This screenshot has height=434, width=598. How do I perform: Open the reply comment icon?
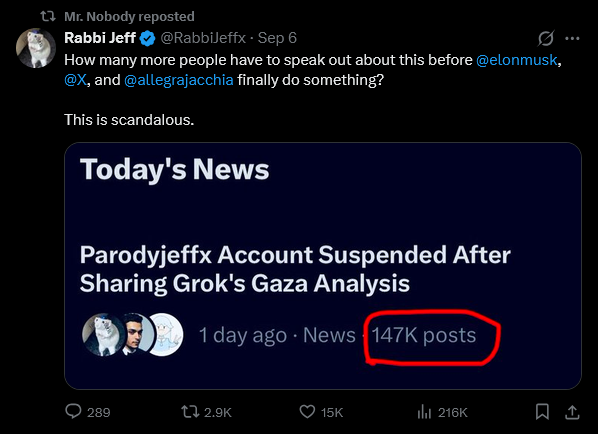[73, 412]
